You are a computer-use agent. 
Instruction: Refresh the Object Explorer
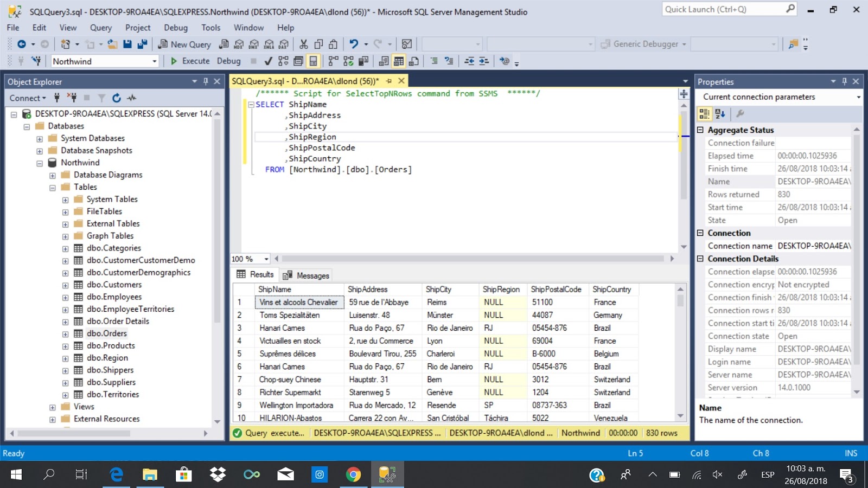pos(116,98)
